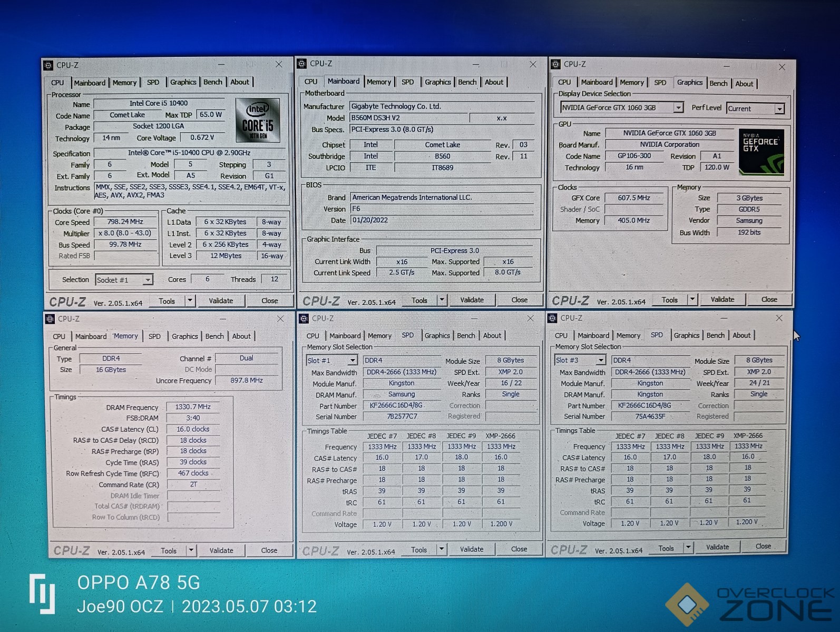
Task: Click Validate in the Memory tab window
Action: click(221, 550)
